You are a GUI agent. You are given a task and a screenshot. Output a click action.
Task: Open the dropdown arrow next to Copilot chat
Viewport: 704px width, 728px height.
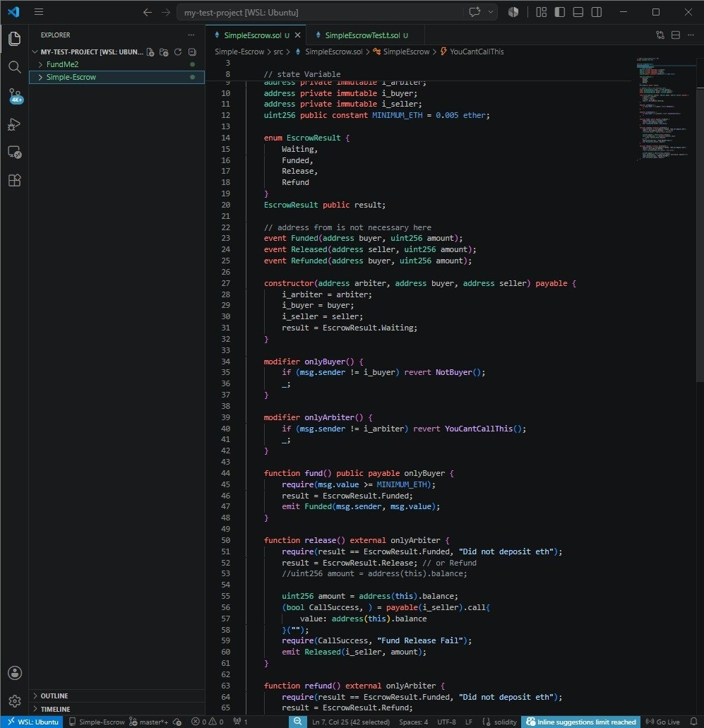coord(490,12)
